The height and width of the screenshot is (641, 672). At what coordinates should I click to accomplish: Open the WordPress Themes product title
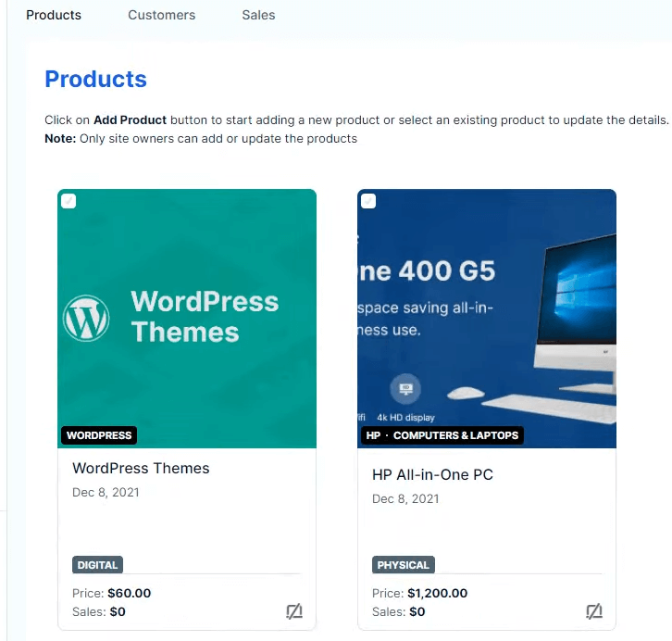click(141, 468)
